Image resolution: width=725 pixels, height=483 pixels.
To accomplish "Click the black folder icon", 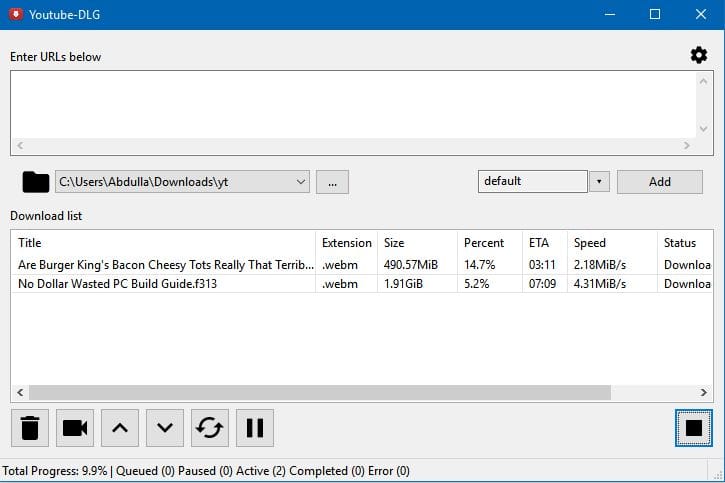I will tap(36, 182).
